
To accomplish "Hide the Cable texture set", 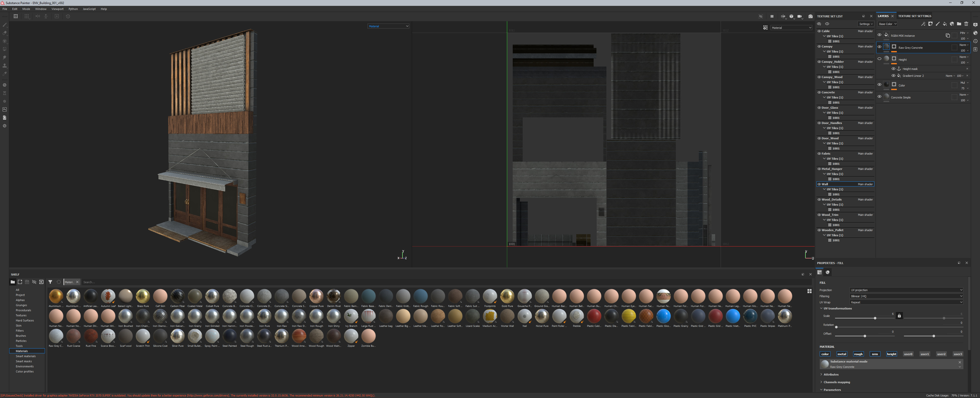I will click(819, 31).
